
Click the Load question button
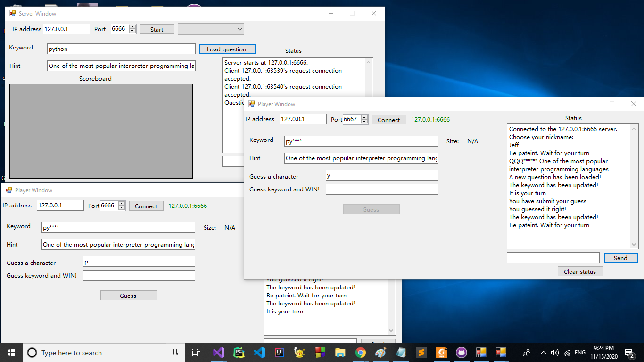click(227, 49)
